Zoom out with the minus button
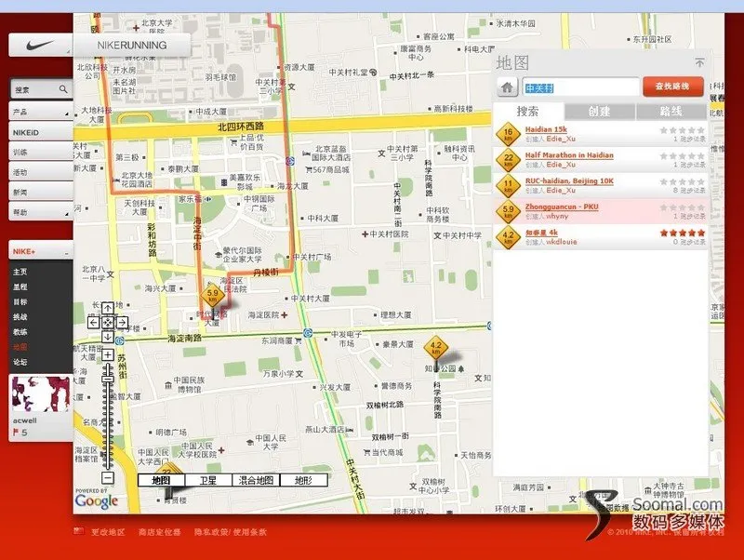Viewport: 744px width, 560px height. coord(108,477)
